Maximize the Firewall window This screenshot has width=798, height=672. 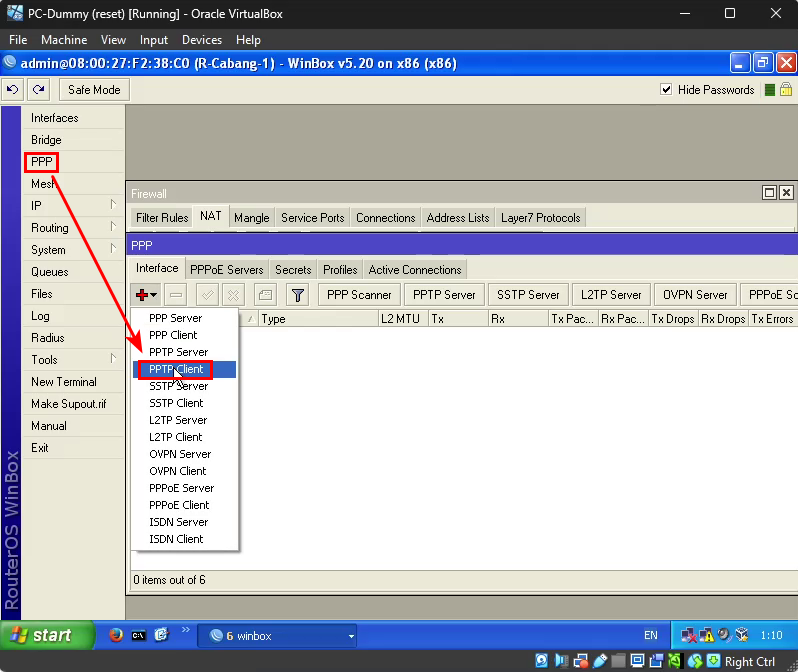(x=769, y=192)
